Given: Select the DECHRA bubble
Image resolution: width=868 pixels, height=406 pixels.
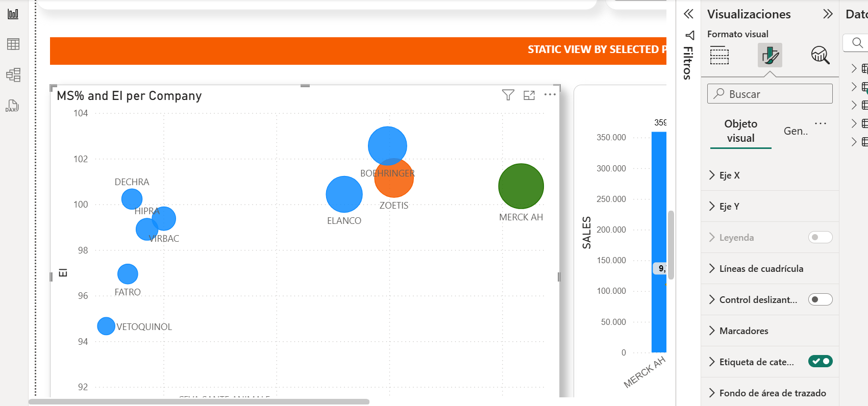Looking at the screenshot, I should pyautogui.click(x=132, y=199).
